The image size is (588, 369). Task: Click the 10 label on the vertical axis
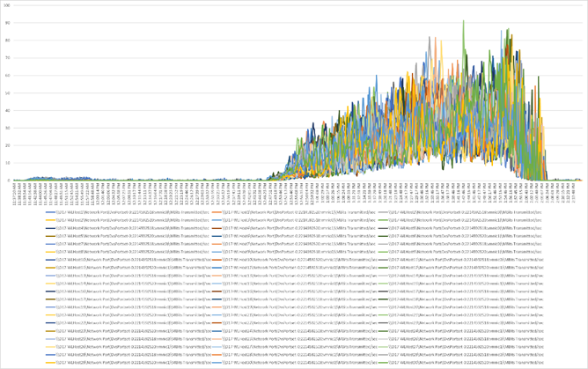[x=7, y=163]
